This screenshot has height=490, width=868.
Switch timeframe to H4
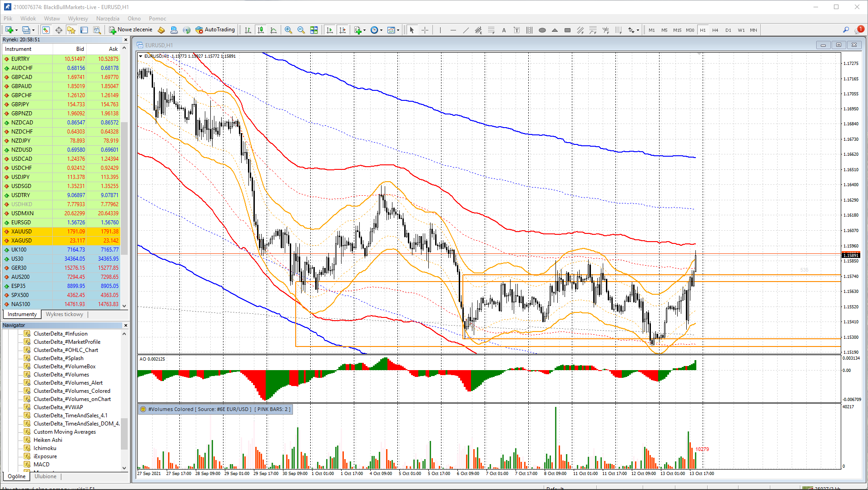715,30
